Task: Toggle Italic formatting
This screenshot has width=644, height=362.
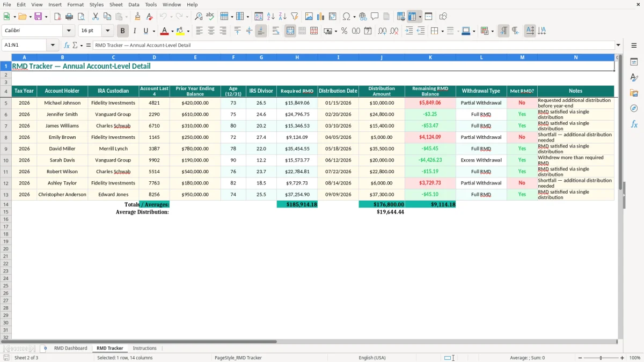Action: click(x=134, y=31)
